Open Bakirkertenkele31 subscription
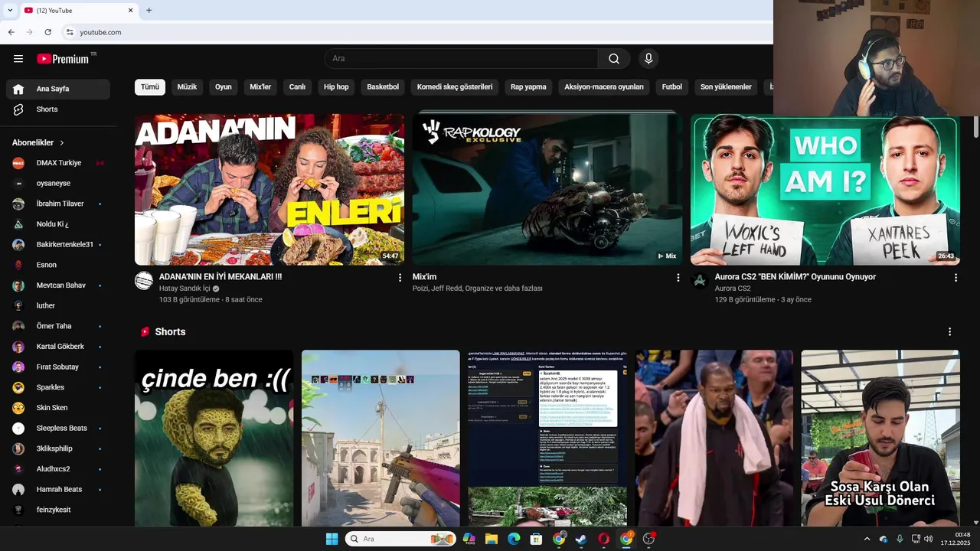 (x=58, y=245)
